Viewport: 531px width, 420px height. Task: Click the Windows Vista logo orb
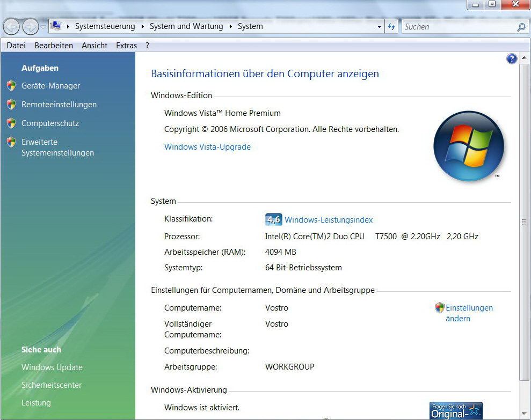tap(469, 146)
